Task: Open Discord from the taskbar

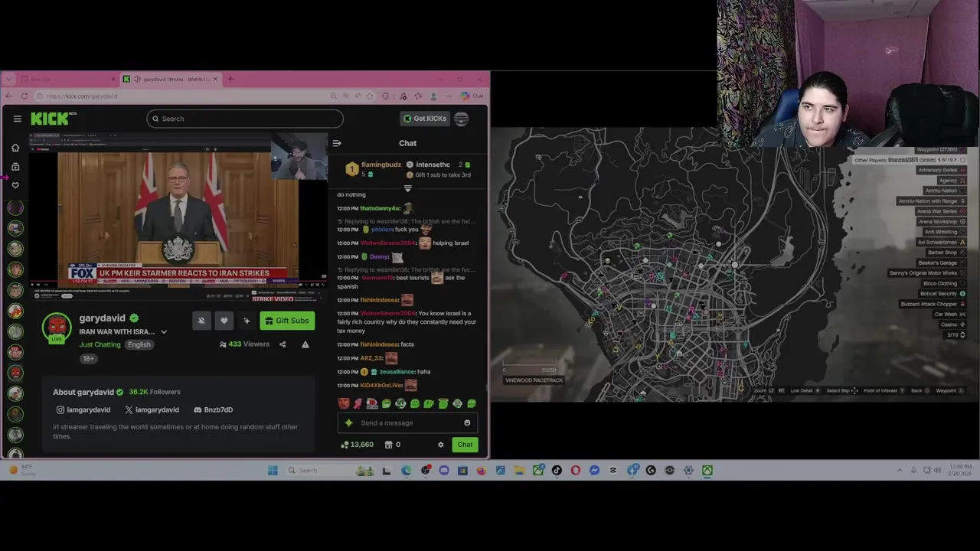Action: (444, 471)
